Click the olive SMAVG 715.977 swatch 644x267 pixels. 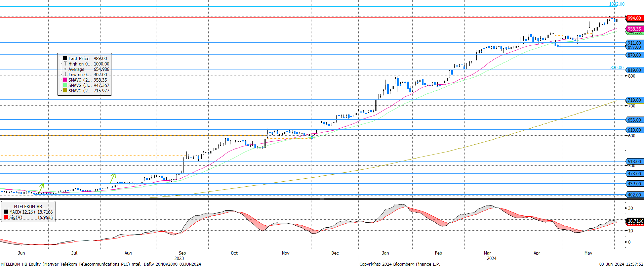[x=65, y=90]
